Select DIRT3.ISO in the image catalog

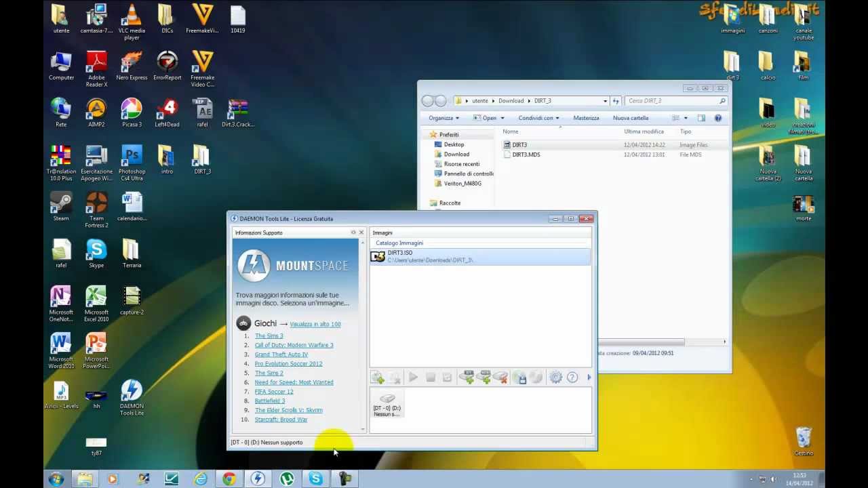480,256
